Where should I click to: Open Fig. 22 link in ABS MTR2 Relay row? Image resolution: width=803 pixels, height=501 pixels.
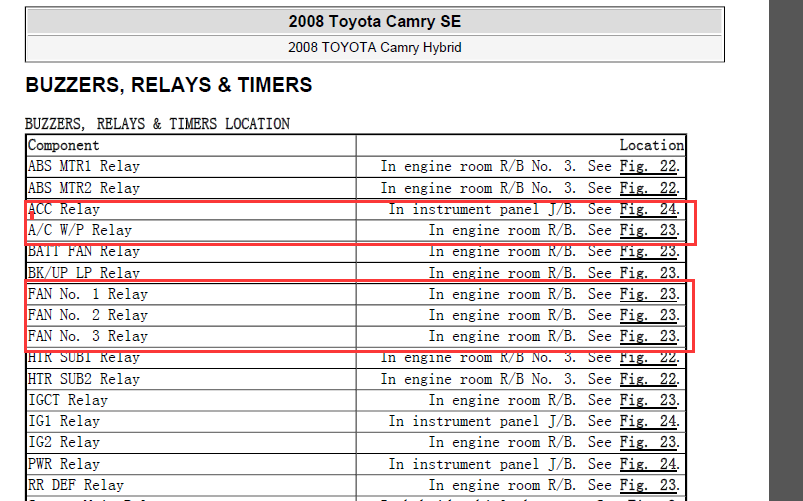[648, 188]
